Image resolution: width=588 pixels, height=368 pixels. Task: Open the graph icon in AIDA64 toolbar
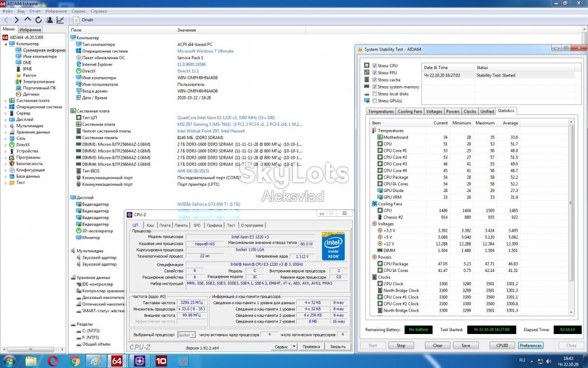tap(60, 20)
